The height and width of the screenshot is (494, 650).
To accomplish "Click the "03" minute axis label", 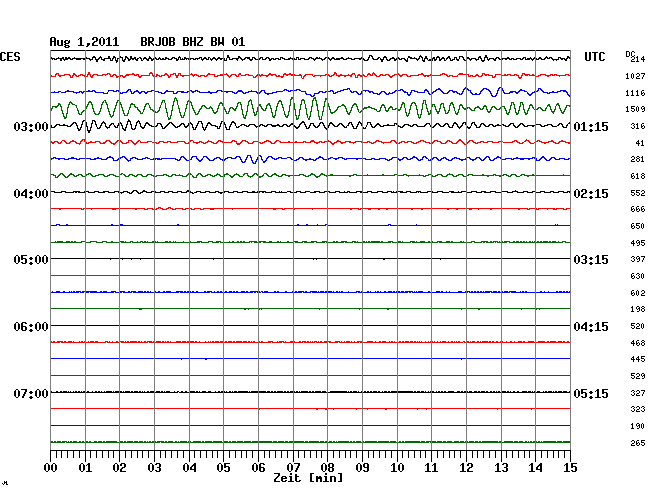I will coord(154,468).
